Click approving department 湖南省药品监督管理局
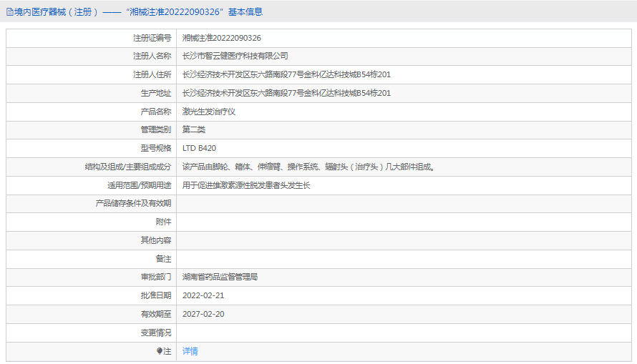 220,277
